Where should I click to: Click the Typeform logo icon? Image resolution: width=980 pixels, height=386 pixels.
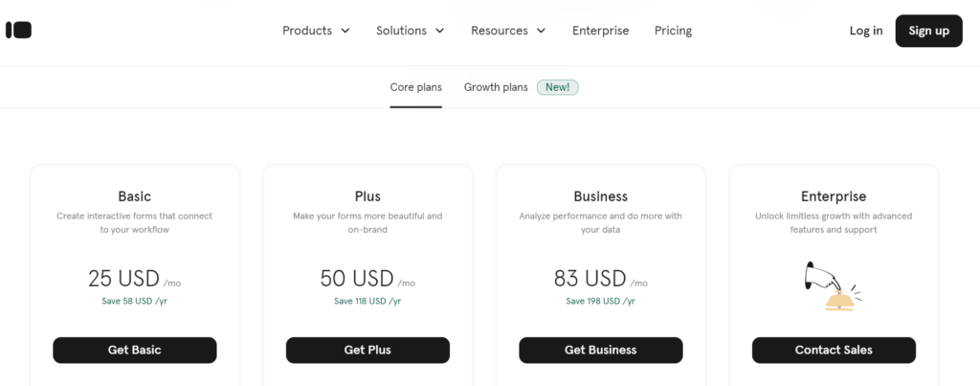click(x=19, y=31)
